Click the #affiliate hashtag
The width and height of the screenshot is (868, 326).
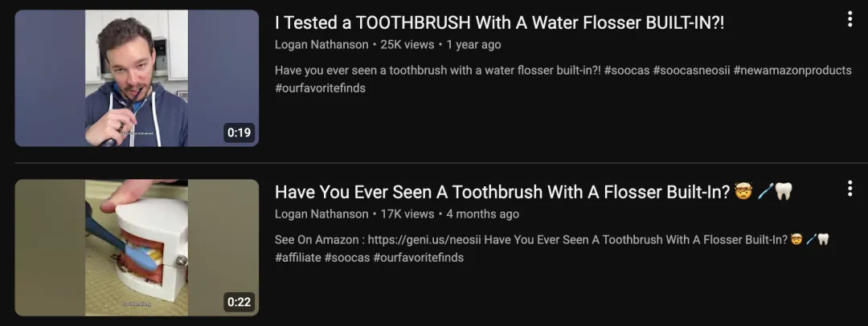298,258
